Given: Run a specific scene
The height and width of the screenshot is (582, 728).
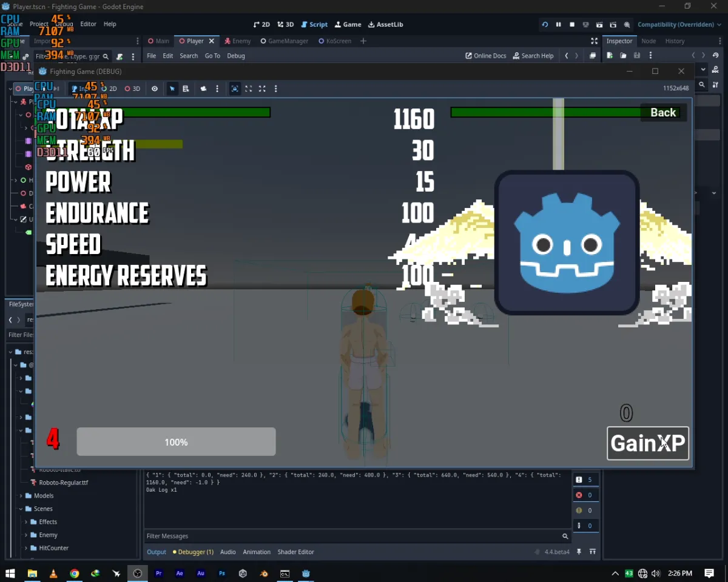Looking at the screenshot, I should click(613, 24).
